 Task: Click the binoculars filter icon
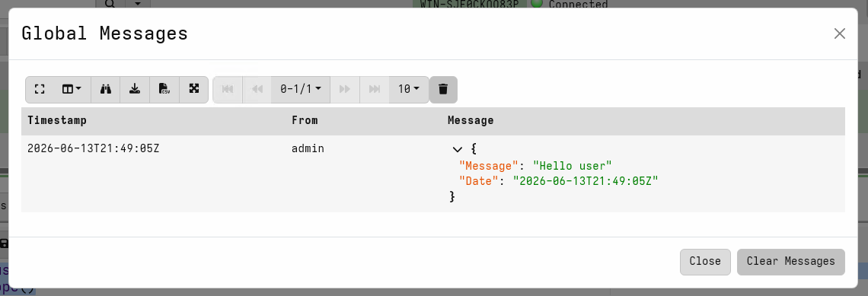click(105, 89)
